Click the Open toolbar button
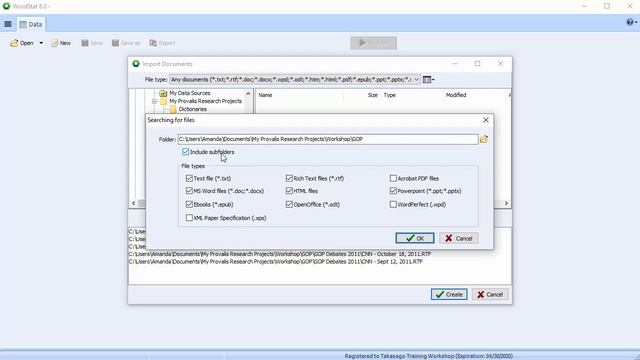640x360 pixels. 22,43
